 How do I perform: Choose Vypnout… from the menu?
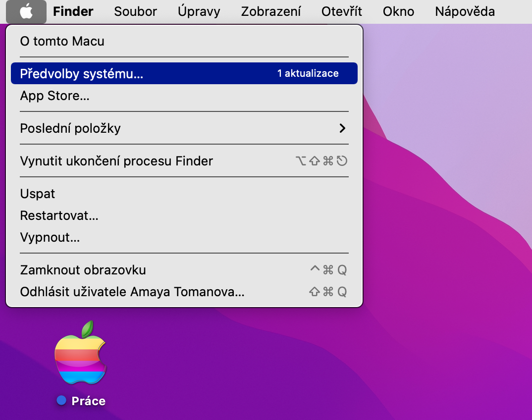click(x=184, y=237)
